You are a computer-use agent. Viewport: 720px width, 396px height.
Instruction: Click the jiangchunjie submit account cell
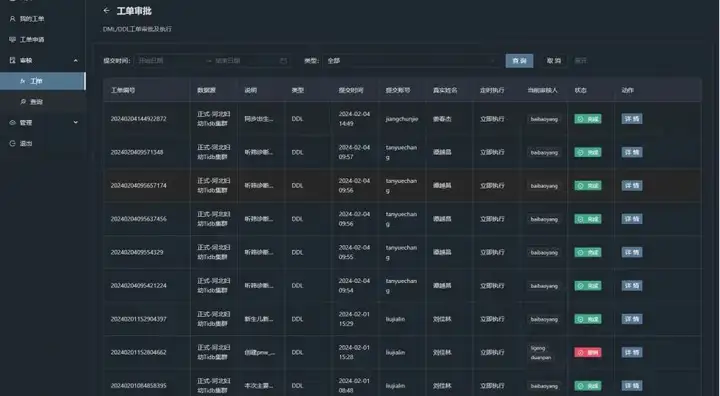tap(402, 119)
